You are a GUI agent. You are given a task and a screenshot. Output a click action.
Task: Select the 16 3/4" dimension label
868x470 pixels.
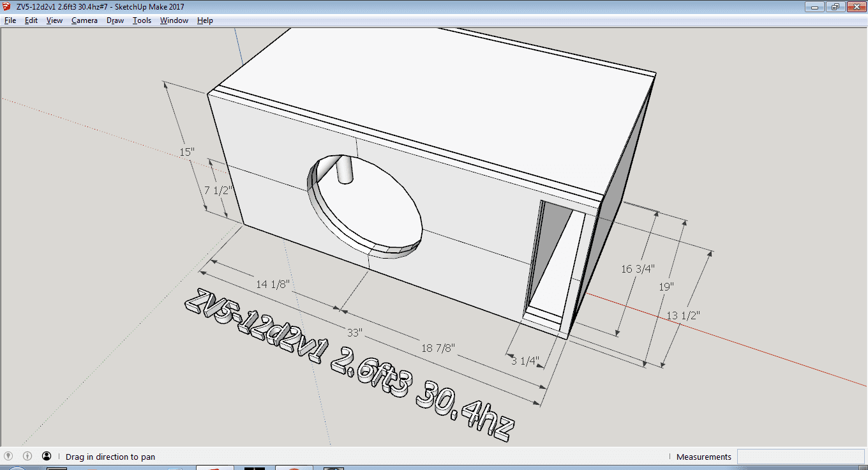(x=638, y=269)
